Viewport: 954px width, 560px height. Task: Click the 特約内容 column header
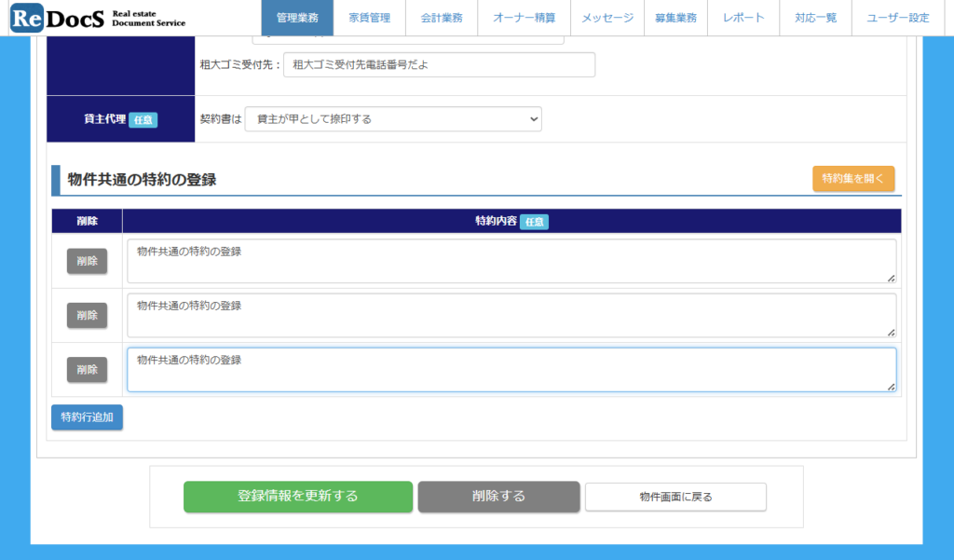(511, 221)
